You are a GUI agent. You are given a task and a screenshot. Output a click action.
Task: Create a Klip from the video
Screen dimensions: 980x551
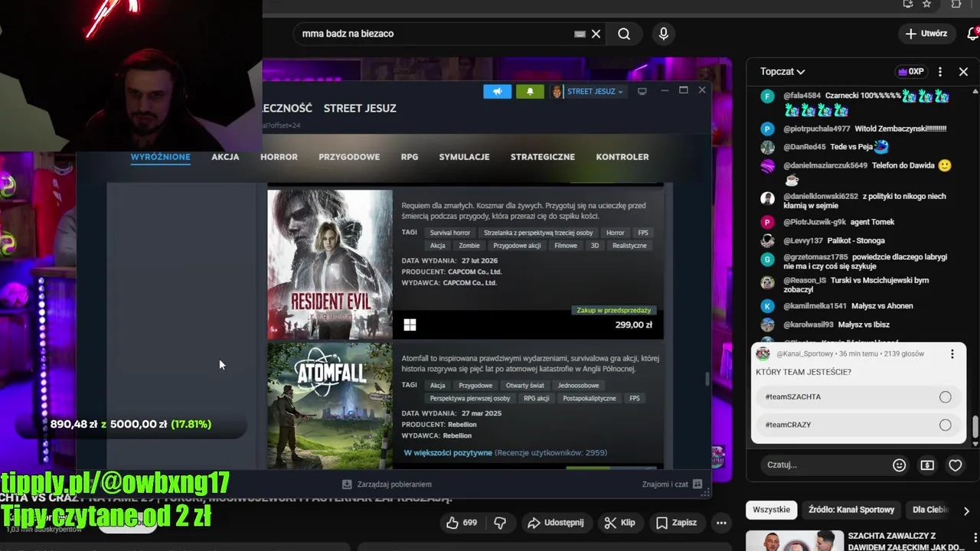(619, 523)
